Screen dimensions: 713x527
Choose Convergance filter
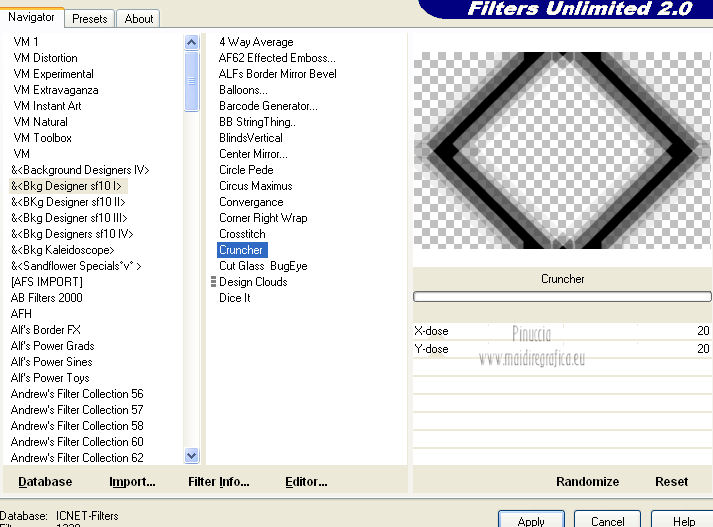251,202
